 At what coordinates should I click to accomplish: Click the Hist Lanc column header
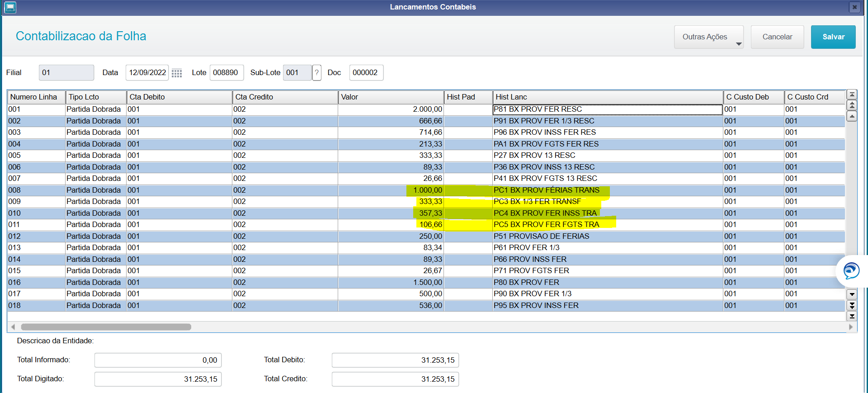pyautogui.click(x=608, y=97)
